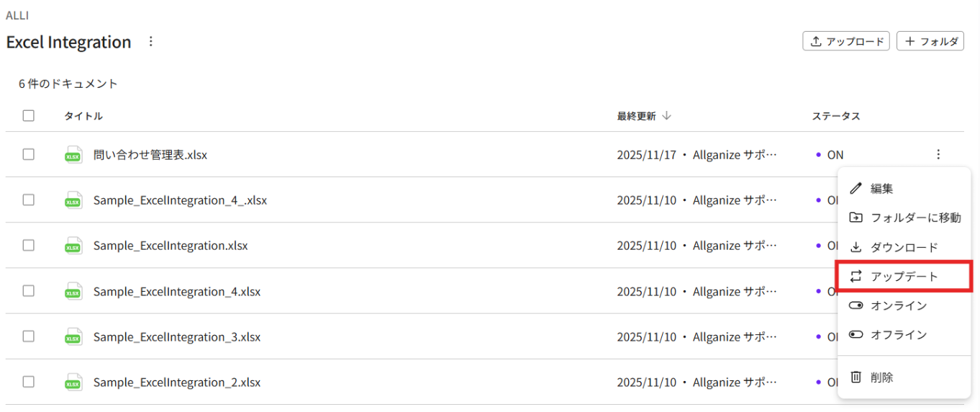Click the フォルダ button to add folder
The image size is (980, 412).
[x=930, y=42]
